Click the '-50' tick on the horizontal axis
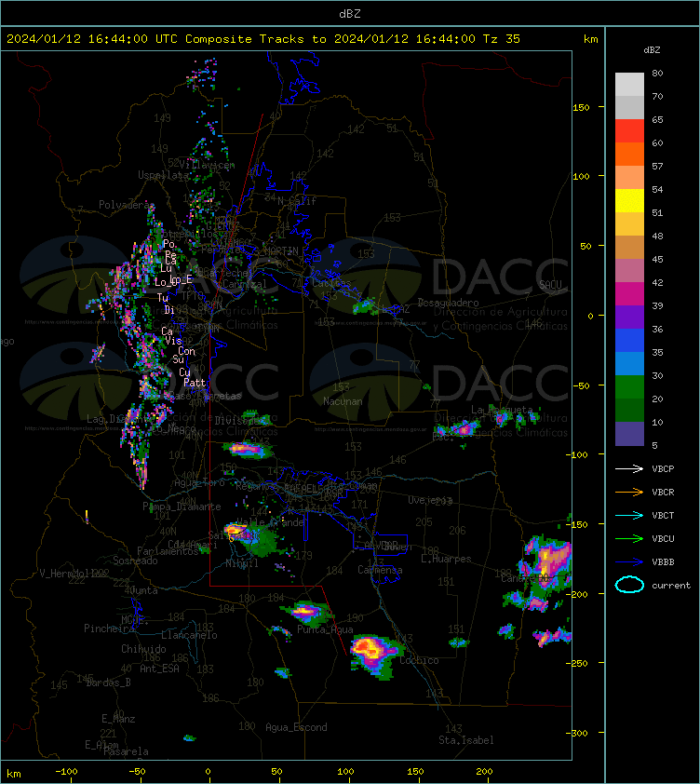 [x=137, y=772]
